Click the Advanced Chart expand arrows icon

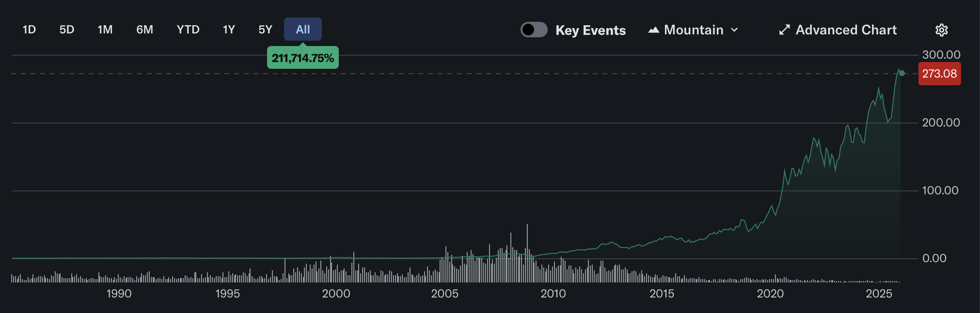click(784, 30)
